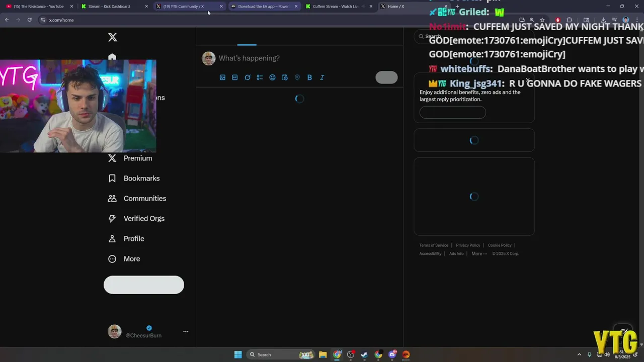Toggle italic formatting in composer
The width and height of the screenshot is (644, 362).
coord(322,77)
